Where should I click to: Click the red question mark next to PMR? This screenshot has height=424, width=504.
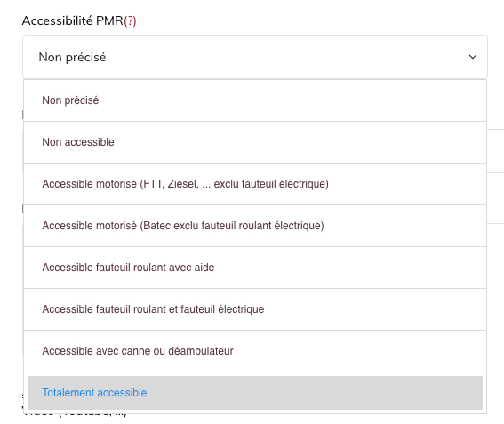click(x=130, y=21)
